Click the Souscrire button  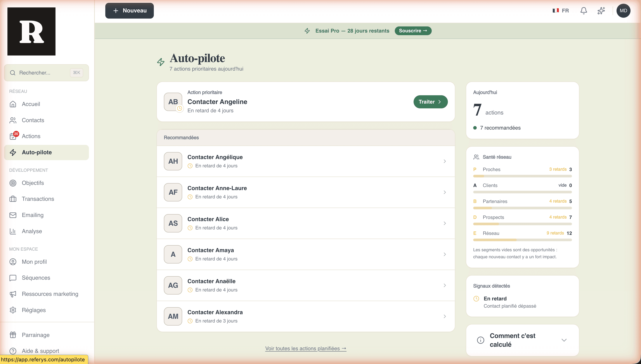point(413,31)
